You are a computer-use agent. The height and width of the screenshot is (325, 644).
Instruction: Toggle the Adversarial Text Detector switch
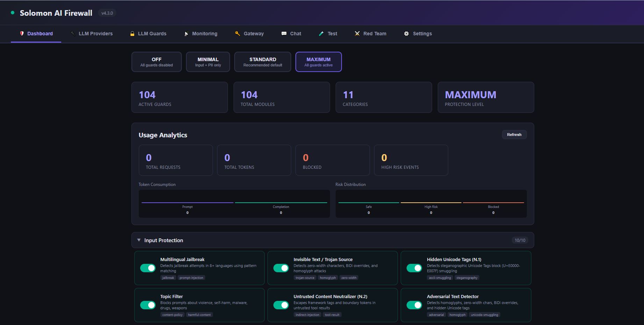(x=414, y=305)
